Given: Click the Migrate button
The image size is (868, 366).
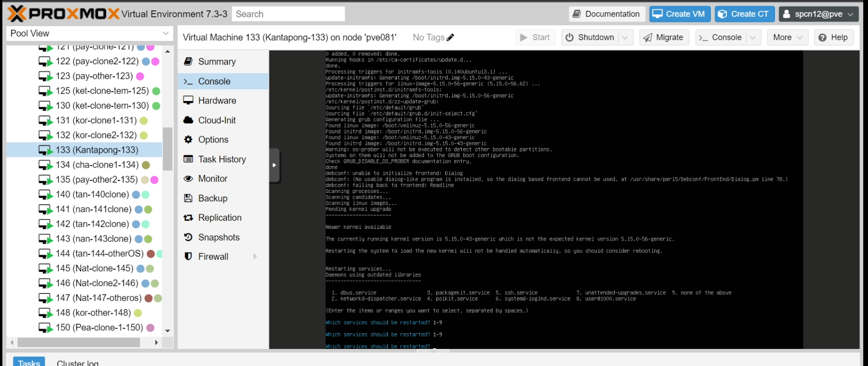Looking at the screenshot, I should [x=664, y=38].
